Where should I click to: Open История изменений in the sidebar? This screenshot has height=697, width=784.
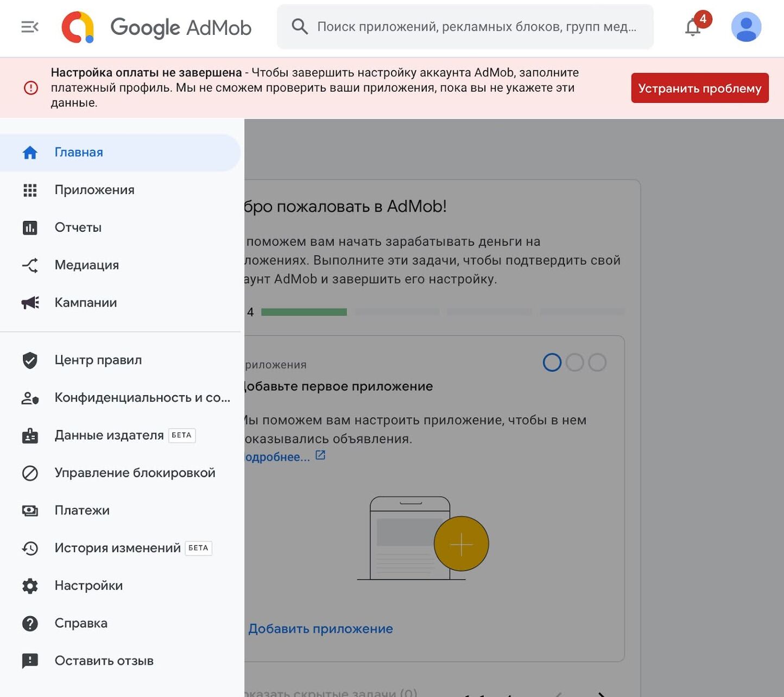[x=116, y=548]
